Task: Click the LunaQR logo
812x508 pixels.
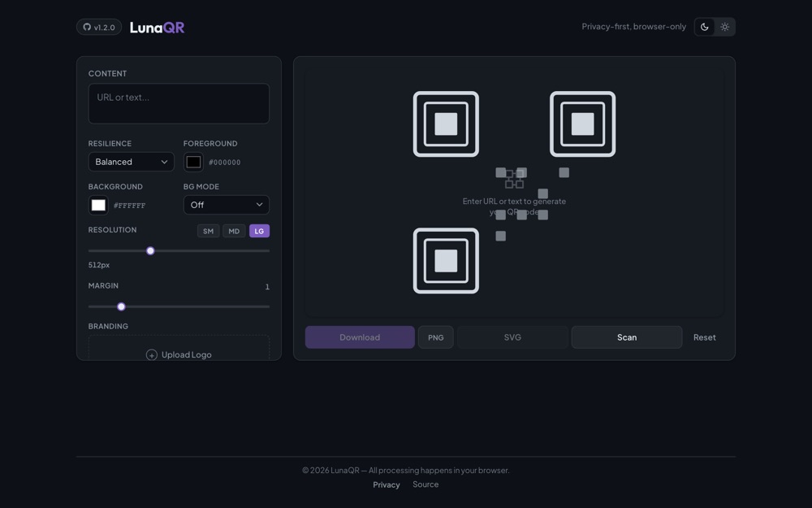Action: [x=157, y=27]
